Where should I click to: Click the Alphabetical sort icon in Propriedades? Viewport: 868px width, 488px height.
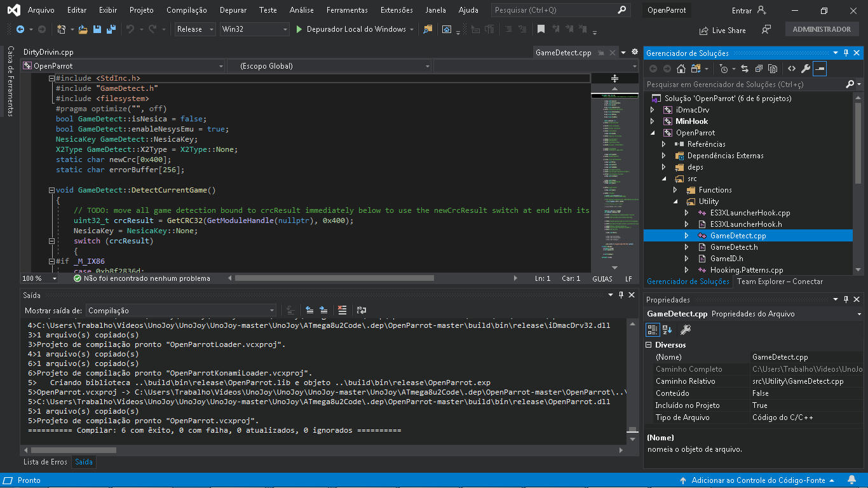coord(667,329)
